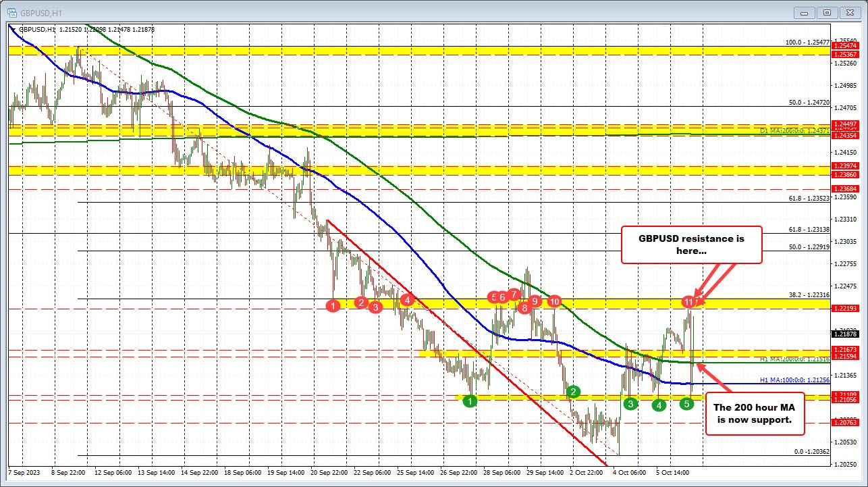The width and height of the screenshot is (868, 487).
Task: Click red marker 8 under the number cluster
Action: coord(524,307)
